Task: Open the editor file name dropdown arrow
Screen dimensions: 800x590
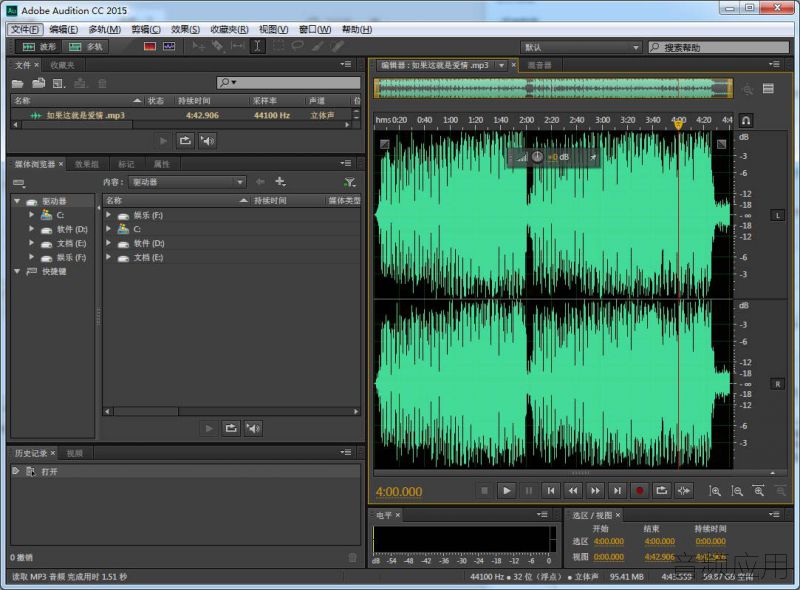Action: click(x=502, y=65)
